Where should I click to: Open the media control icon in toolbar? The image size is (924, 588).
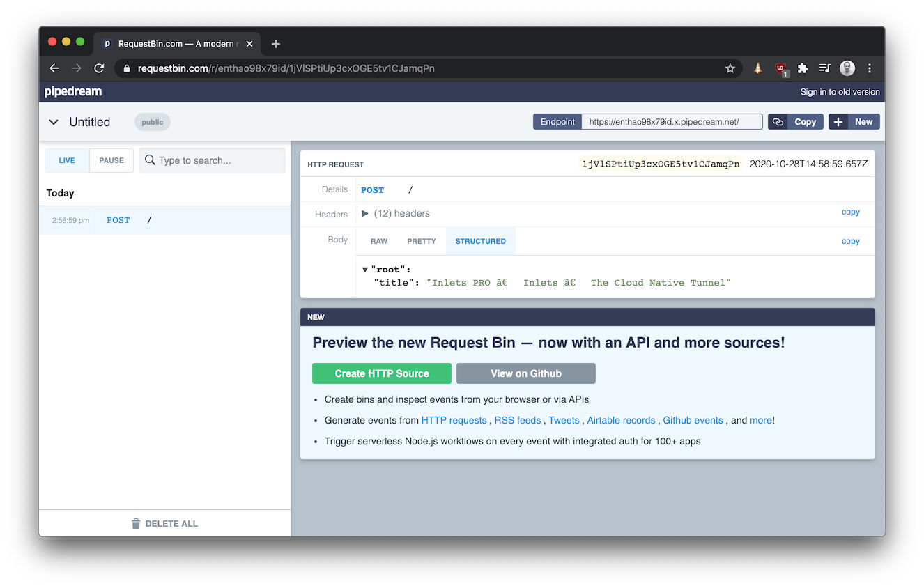click(825, 68)
